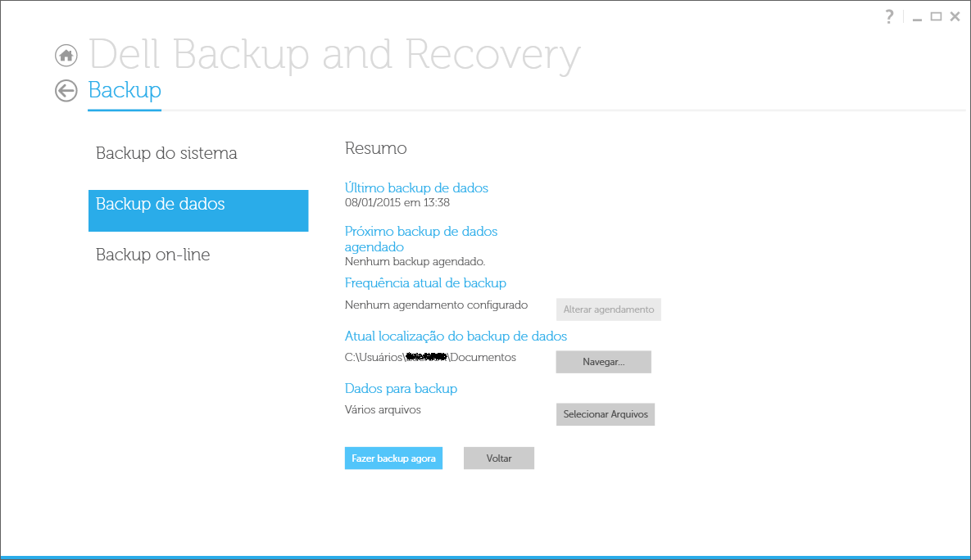Image resolution: width=971 pixels, height=560 pixels.
Task: Click the Vários arquivos text
Action: 383,409
